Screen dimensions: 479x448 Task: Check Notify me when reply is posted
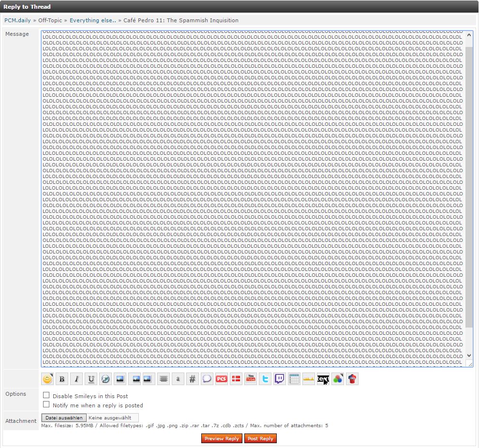point(46,404)
